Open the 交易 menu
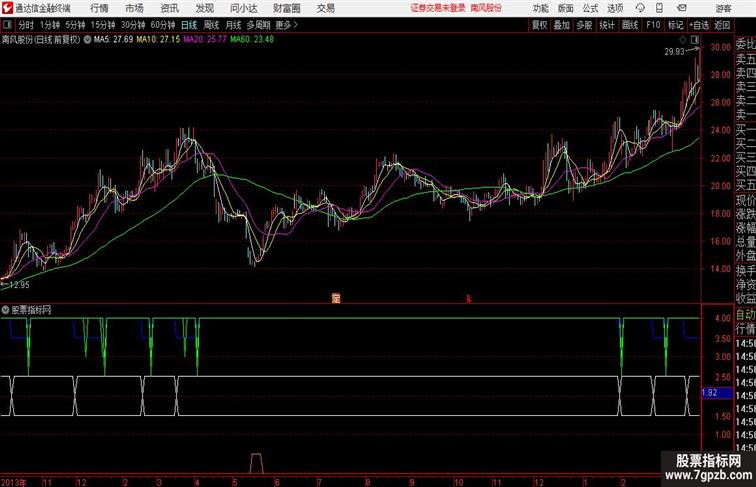This screenshot has height=487, width=756. tap(325, 8)
